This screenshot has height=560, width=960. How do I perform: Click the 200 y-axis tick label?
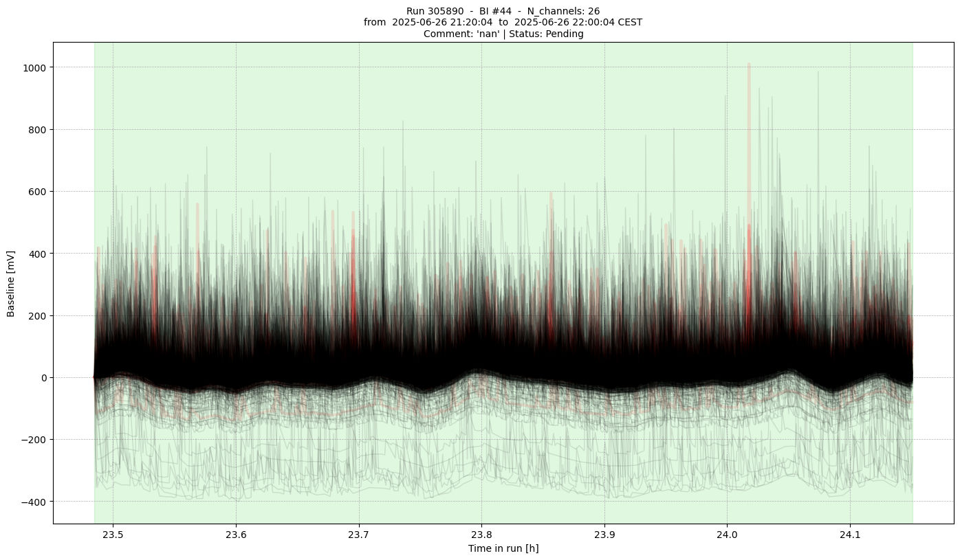pos(39,315)
